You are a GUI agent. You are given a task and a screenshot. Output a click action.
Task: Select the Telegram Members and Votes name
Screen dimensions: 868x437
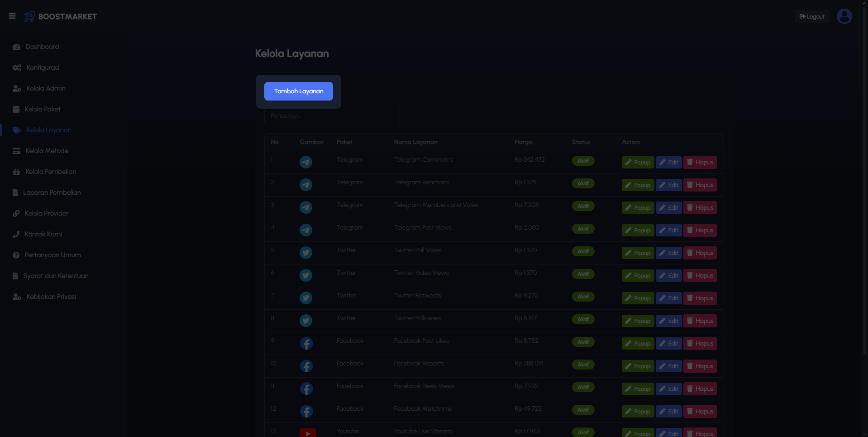[x=436, y=205]
